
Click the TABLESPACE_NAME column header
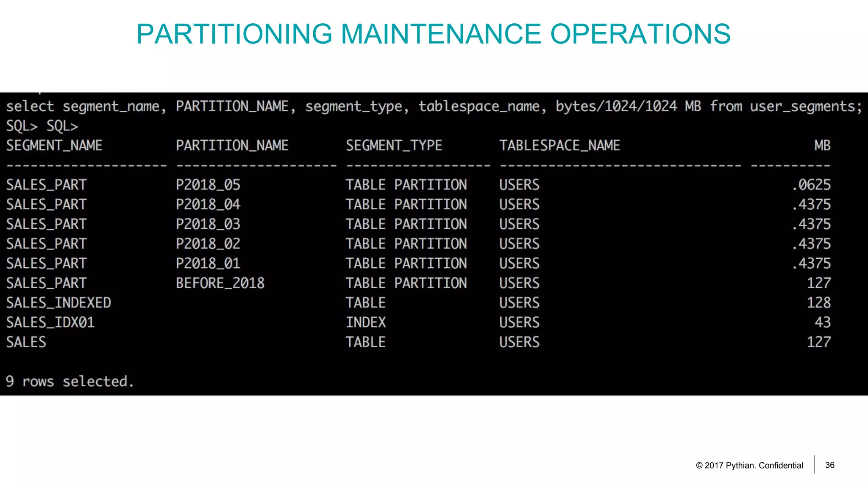click(559, 146)
